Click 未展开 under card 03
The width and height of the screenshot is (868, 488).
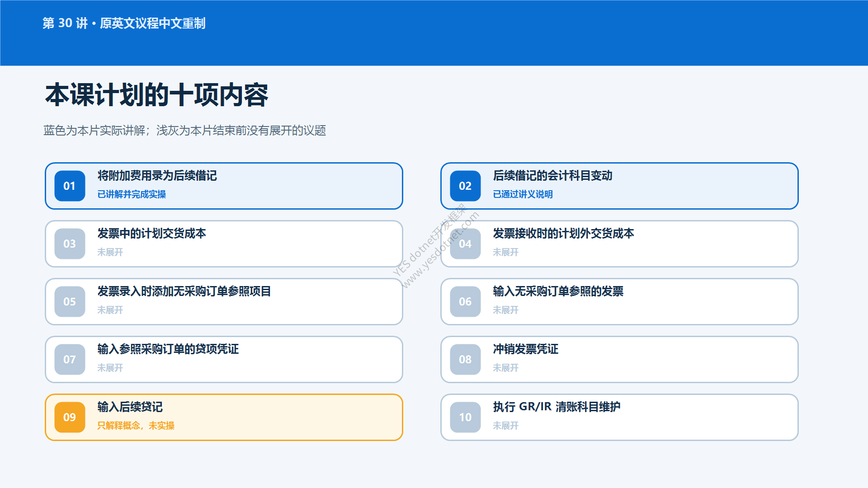point(110,252)
